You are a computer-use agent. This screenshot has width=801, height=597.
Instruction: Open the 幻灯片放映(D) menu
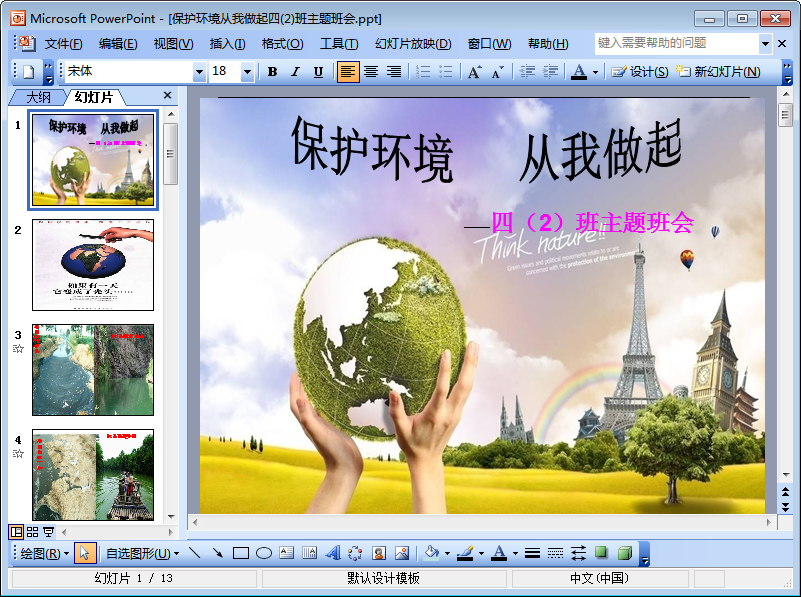[x=413, y=44]
